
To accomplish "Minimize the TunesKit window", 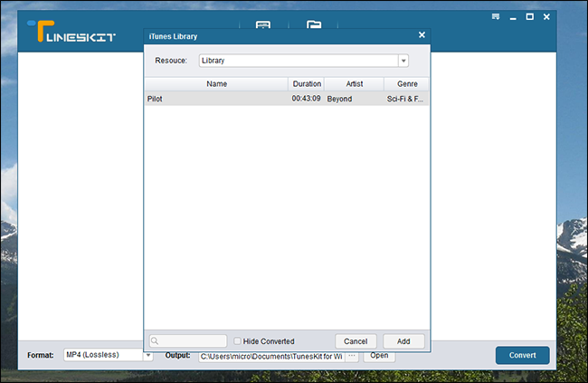I will [x=513, y=17].
